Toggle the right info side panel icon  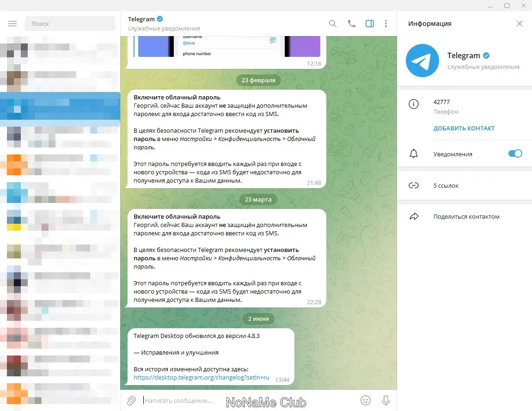pos(369,24)
